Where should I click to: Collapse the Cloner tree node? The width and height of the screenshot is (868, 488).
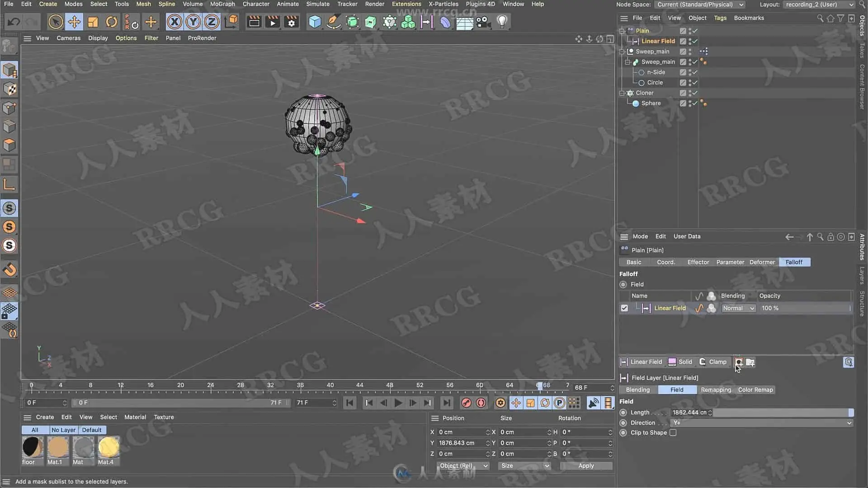[622, 93]
